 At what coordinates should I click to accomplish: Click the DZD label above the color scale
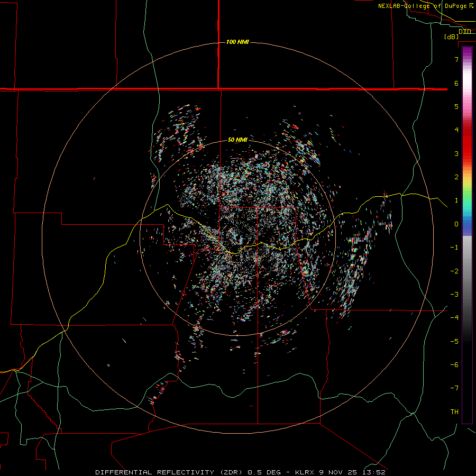tap(464, 31)
